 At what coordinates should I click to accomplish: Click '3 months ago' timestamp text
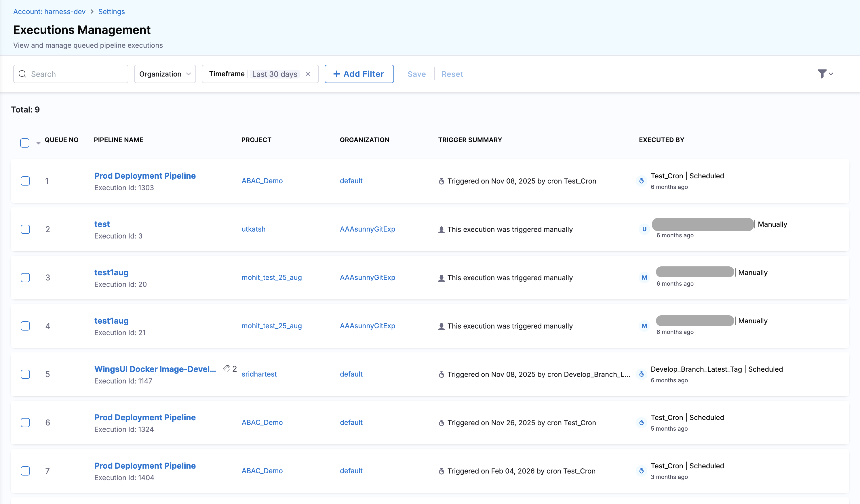(669, 477)
